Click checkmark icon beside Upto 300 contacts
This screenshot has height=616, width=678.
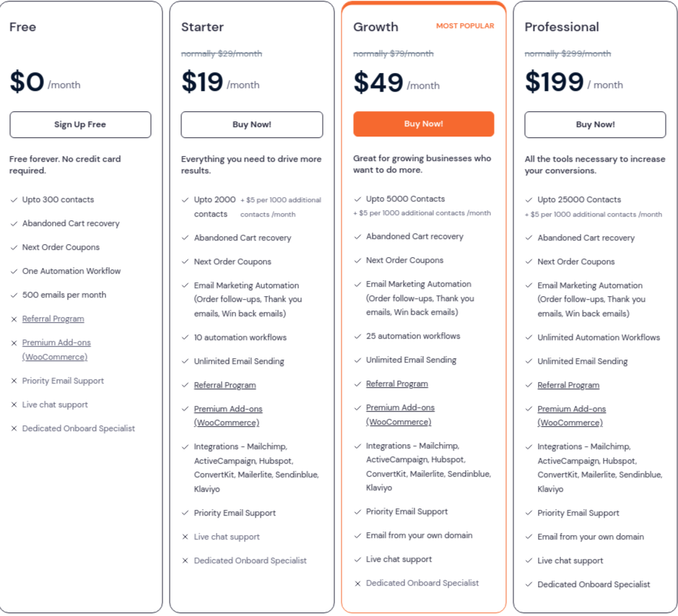(x=14, y=200)
